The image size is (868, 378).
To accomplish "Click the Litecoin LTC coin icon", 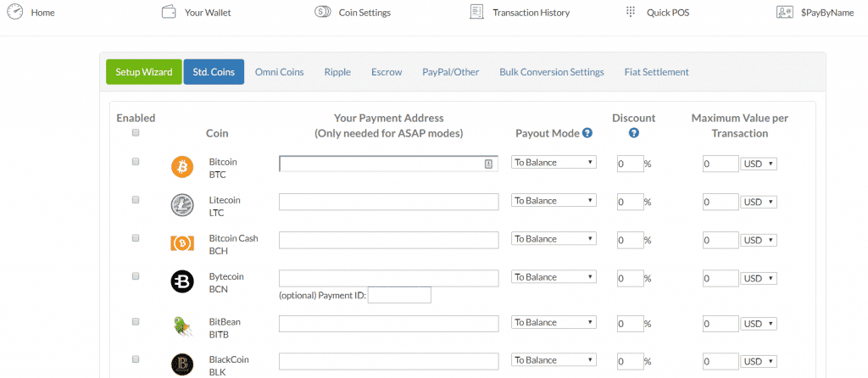I will (182, 205).
